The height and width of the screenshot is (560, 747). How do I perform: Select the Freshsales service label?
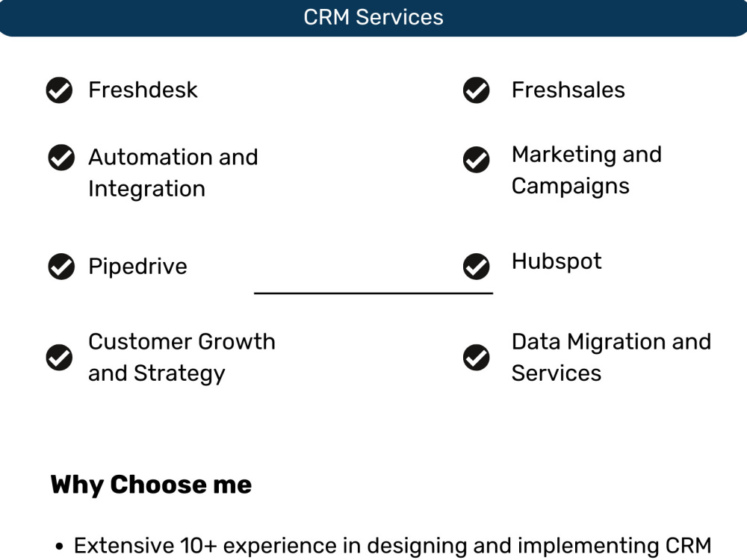click(568, 90)
